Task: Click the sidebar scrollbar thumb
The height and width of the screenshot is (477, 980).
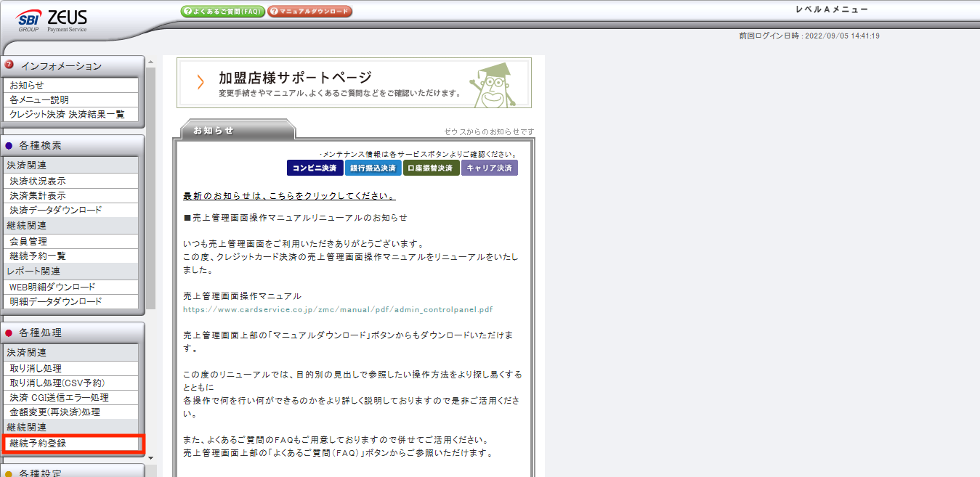Action: (x=151, y=189)
